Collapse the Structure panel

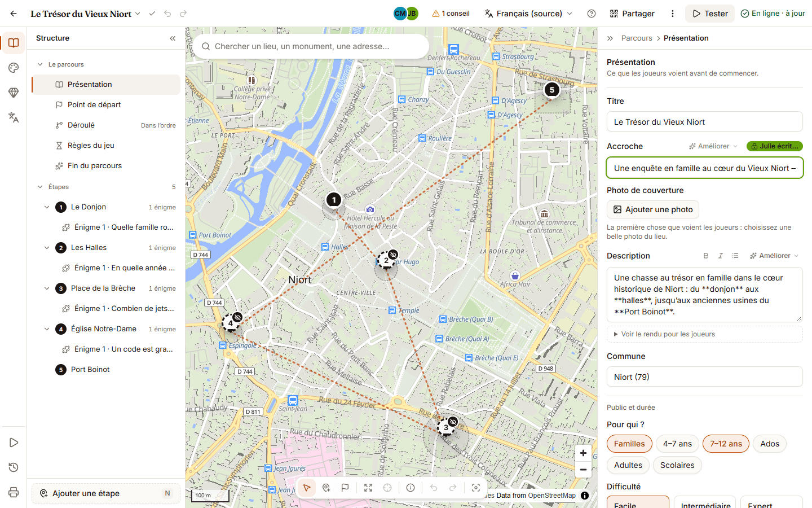pos(173,38)
